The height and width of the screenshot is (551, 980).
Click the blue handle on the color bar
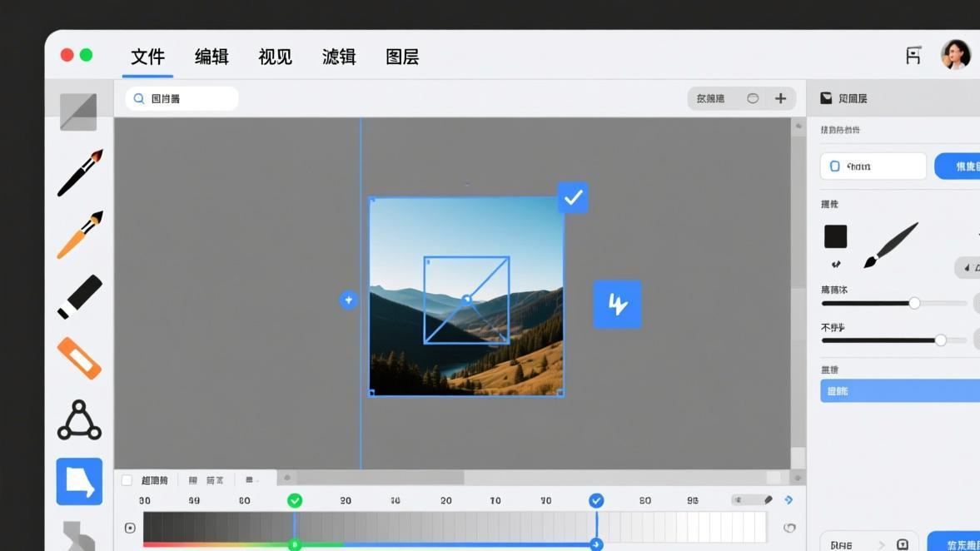click(596, 544)
